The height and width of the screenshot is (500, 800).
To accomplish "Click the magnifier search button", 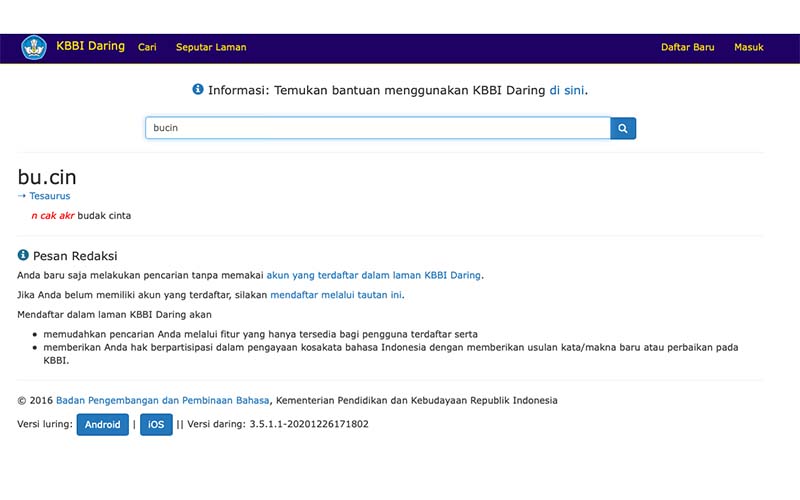I will coord(623,128).
